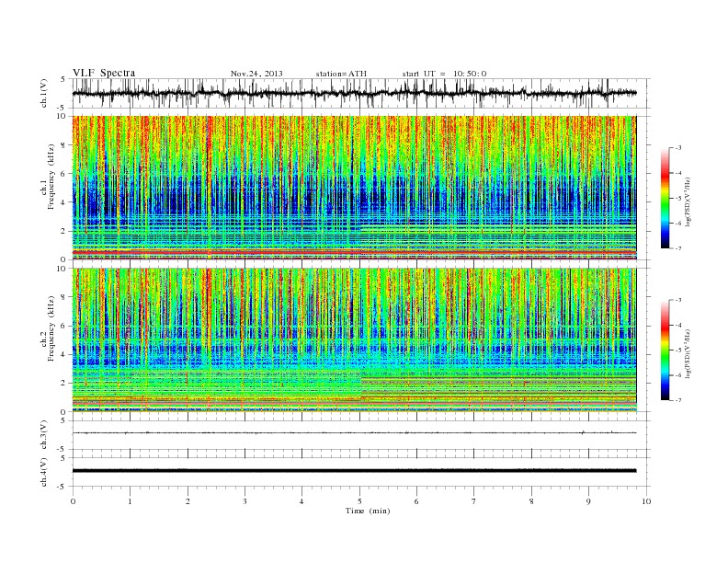728x563 pixels.
Task: Click the ch.2 frequency axis "2" tick label
Action: (63, 384)
